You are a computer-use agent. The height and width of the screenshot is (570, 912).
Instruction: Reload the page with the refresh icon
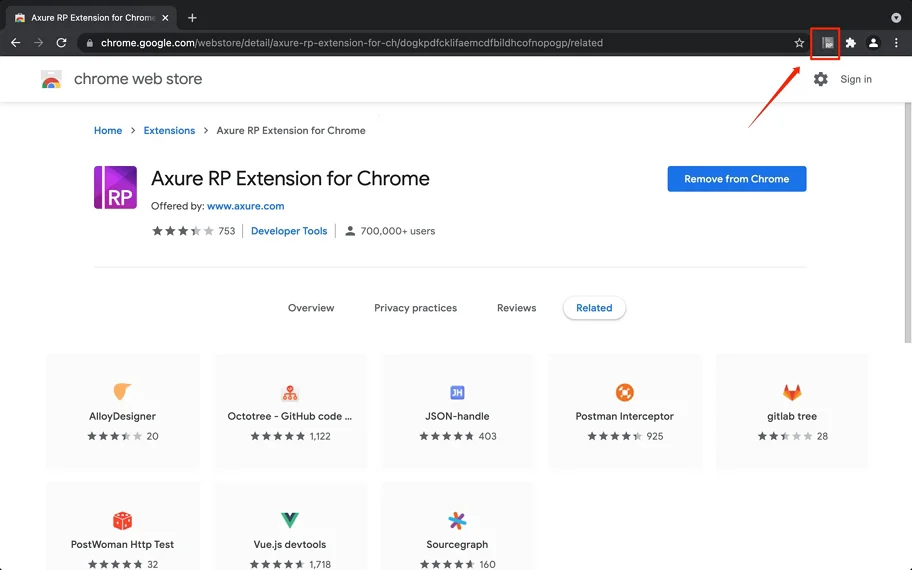(61, 42)
